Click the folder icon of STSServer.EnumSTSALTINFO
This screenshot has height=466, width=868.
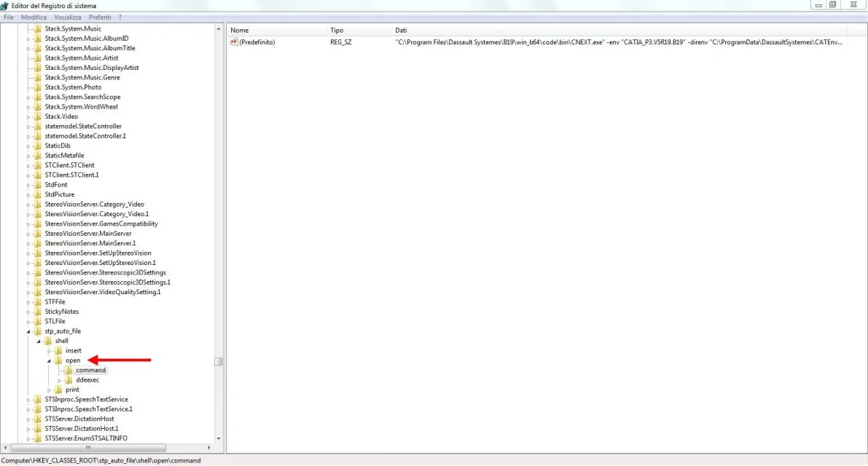click(38, 438)
